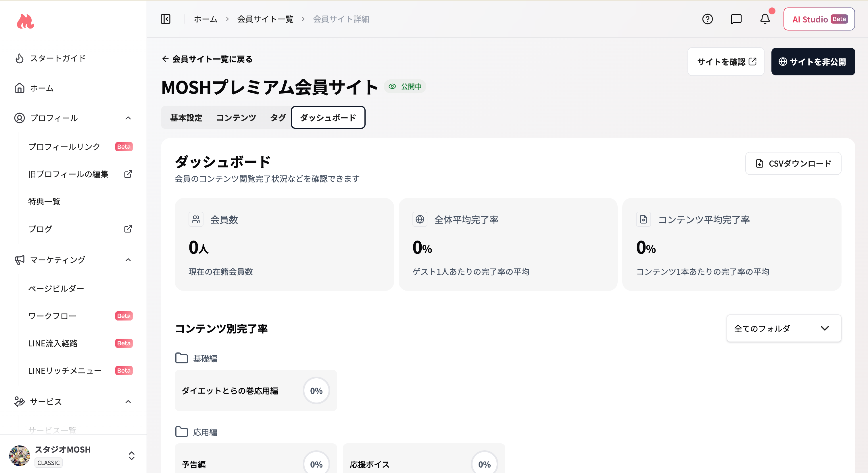Open ブログ external link icon
This screenshot has width=868, height=473.
[128, 229]
